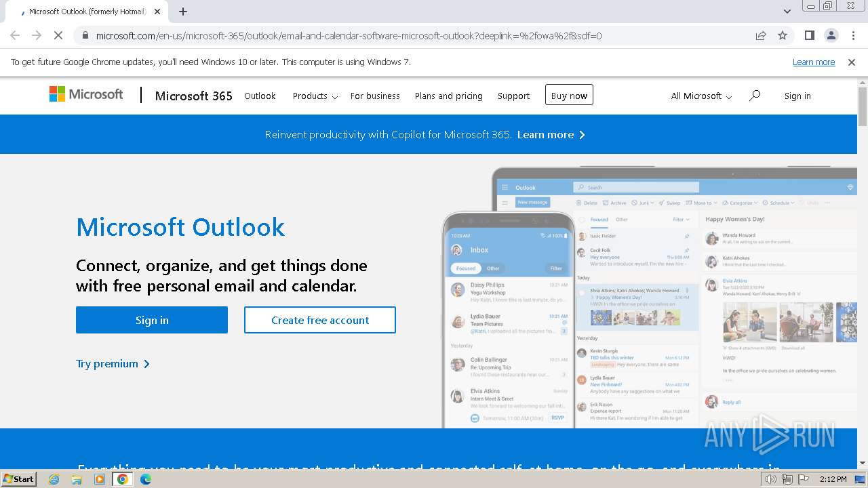Click Create free account
The height and width of the screenshot is (488, 868).
320,320
